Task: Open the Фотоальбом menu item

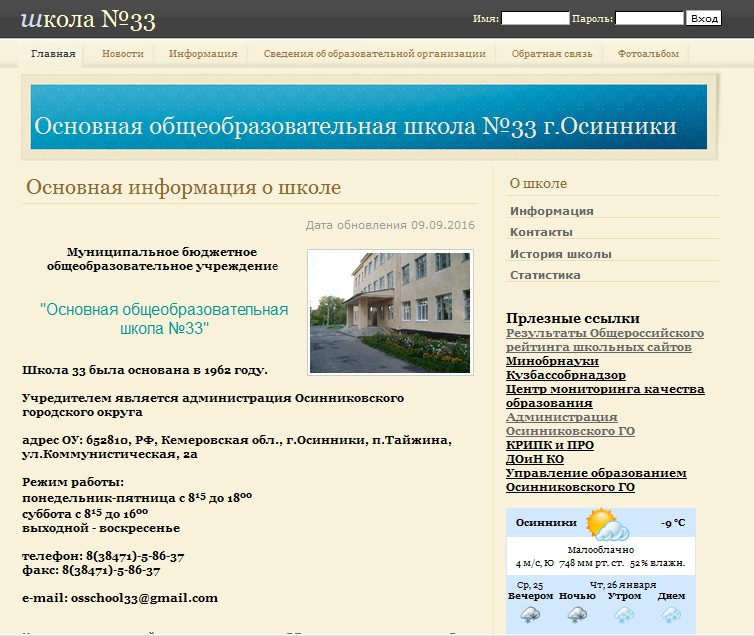Action: click(648, 54)
